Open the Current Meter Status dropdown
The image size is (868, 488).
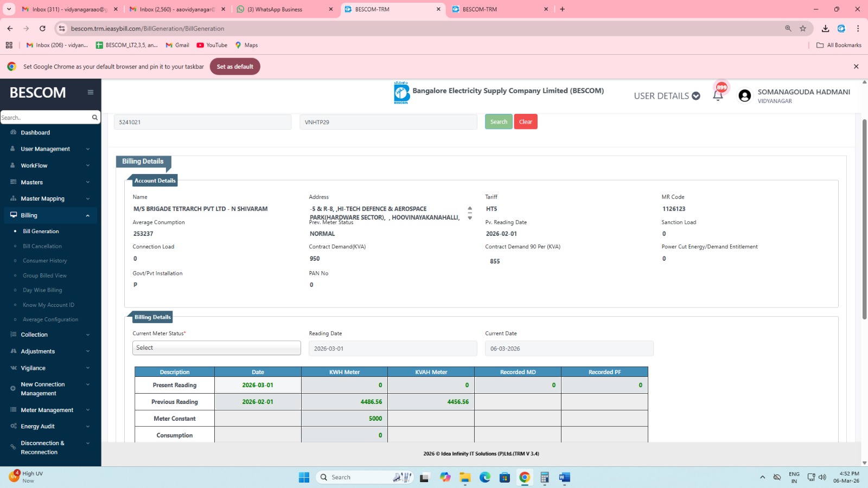[216, 348]
